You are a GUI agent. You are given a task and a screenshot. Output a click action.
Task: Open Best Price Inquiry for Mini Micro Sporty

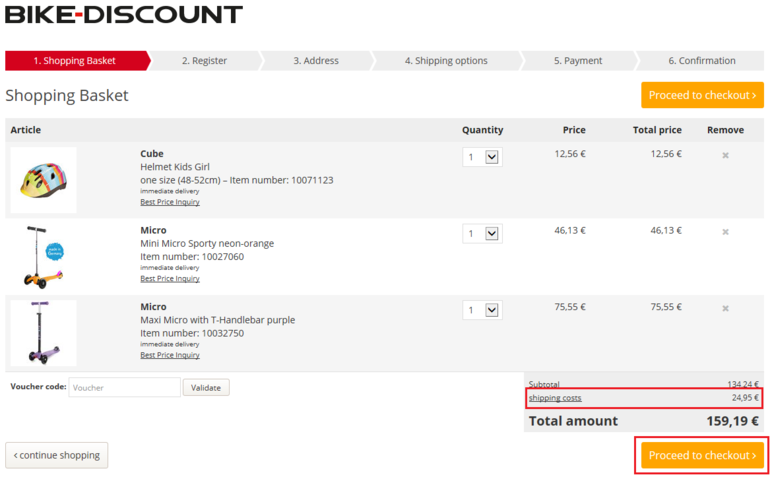click(170, 279)
